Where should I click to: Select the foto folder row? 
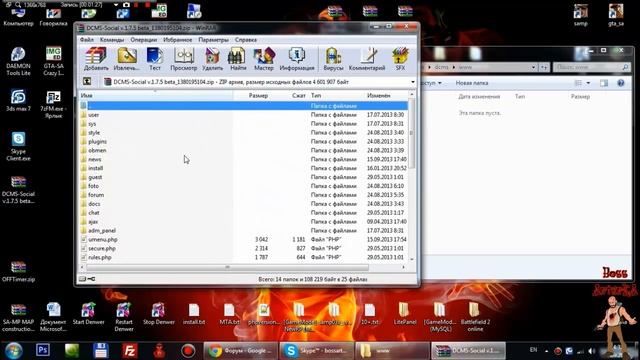[243, 186]
